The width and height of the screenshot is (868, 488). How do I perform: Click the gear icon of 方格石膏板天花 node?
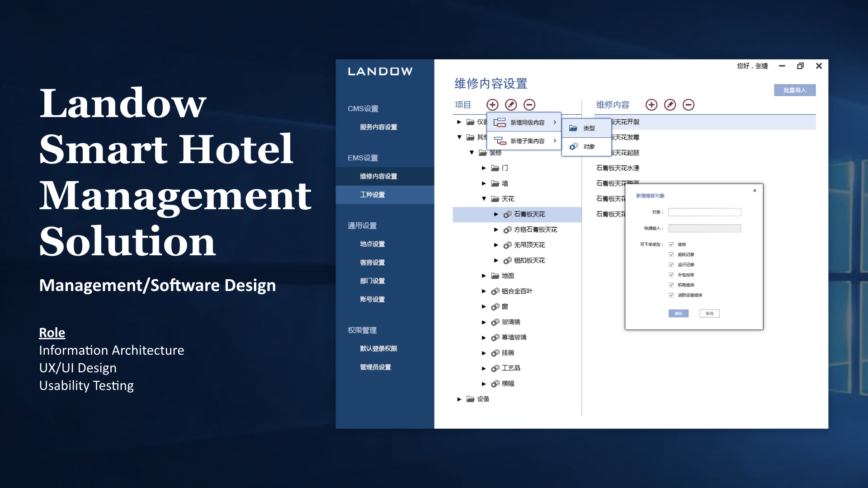pos(508,230)
